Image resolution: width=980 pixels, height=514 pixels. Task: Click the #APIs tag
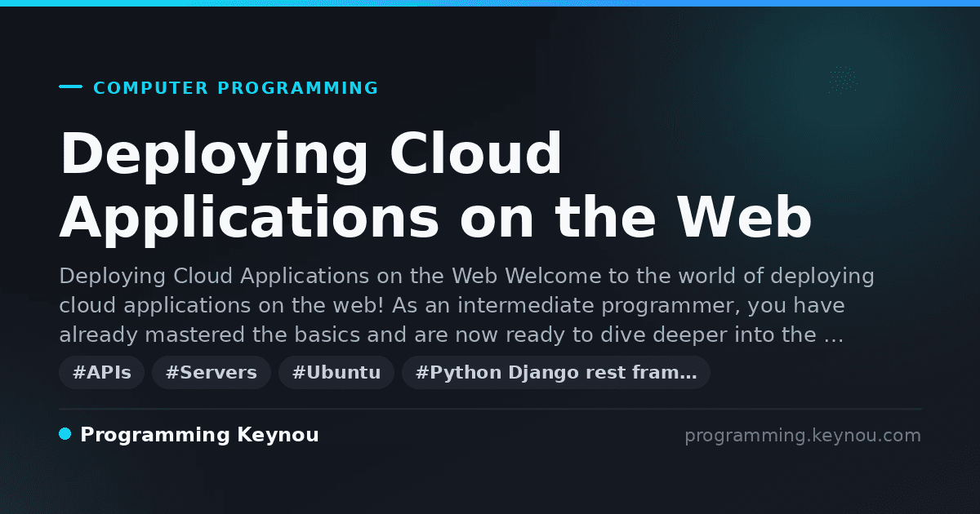coord(102,373)
